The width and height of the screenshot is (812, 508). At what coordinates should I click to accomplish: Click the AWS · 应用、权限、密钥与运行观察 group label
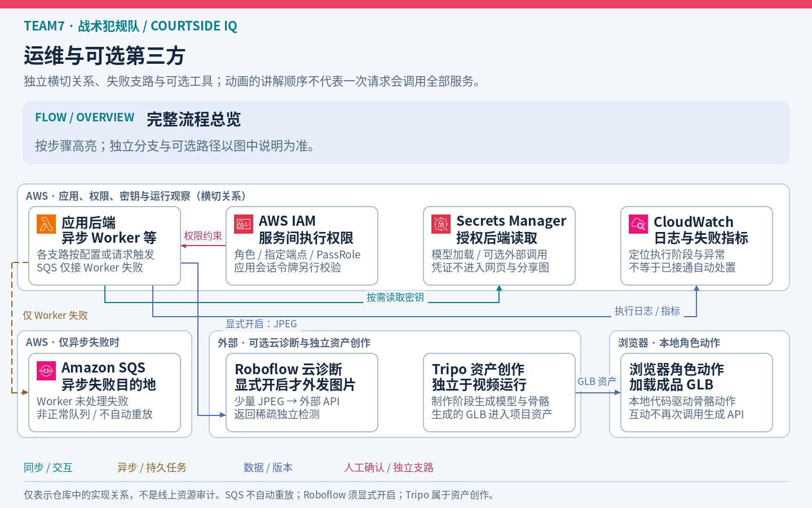click(x=136, y=196)
